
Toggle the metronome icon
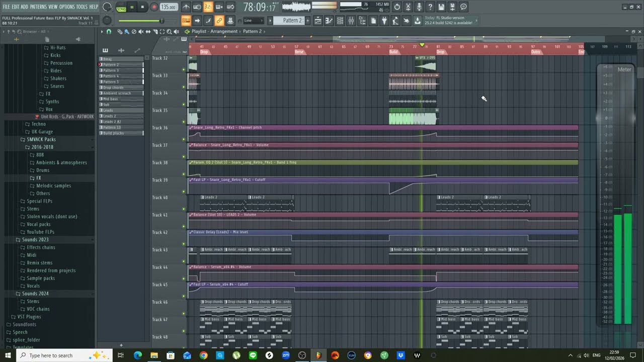(186, 7)
